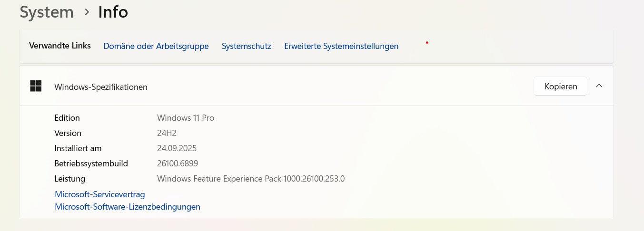Select the build number 26100.6899
The image size is (644, 231).
coord(177,164)
